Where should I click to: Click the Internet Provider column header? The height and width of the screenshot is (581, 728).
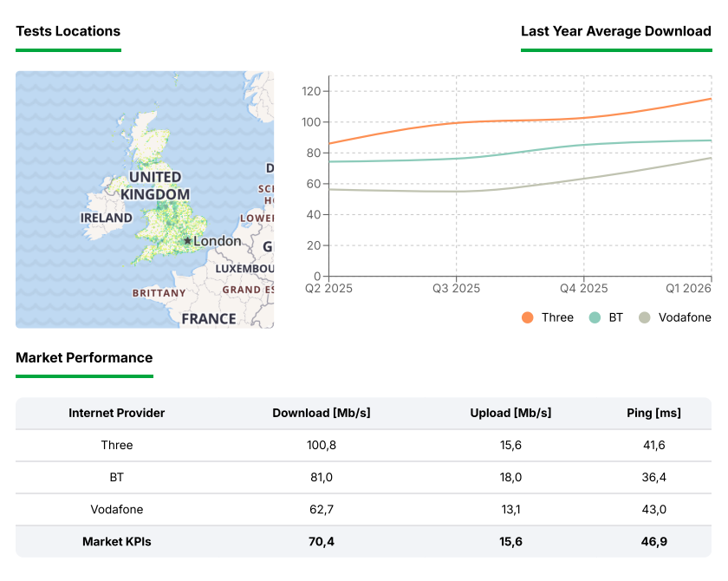pos(117,413)
